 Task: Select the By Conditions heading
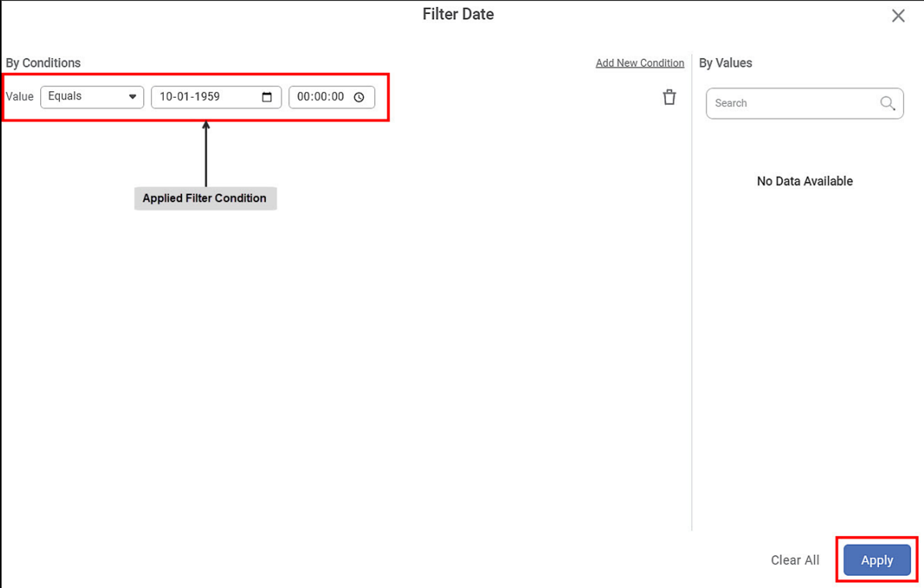pyautogui.click(x=43, y=63)
